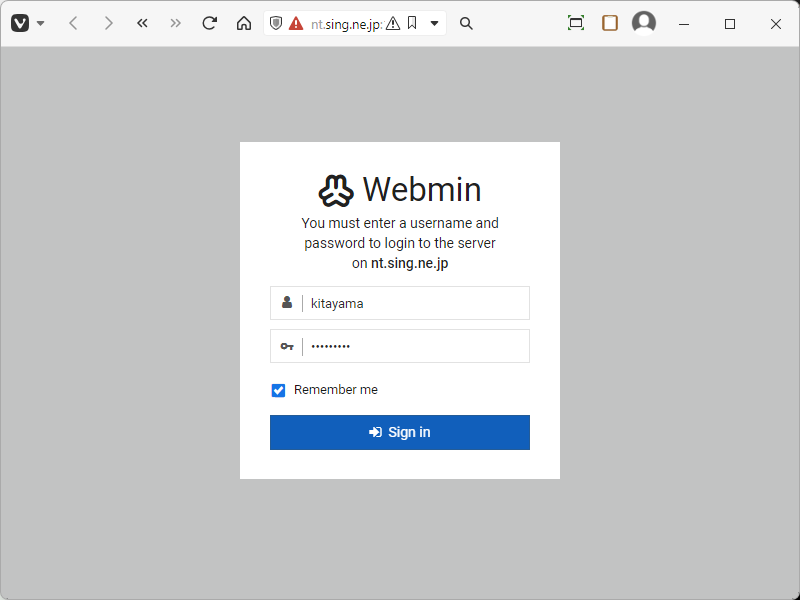800x600 pixels.
Task: Open the search field magnifier
Action: (x=466, y=23)
